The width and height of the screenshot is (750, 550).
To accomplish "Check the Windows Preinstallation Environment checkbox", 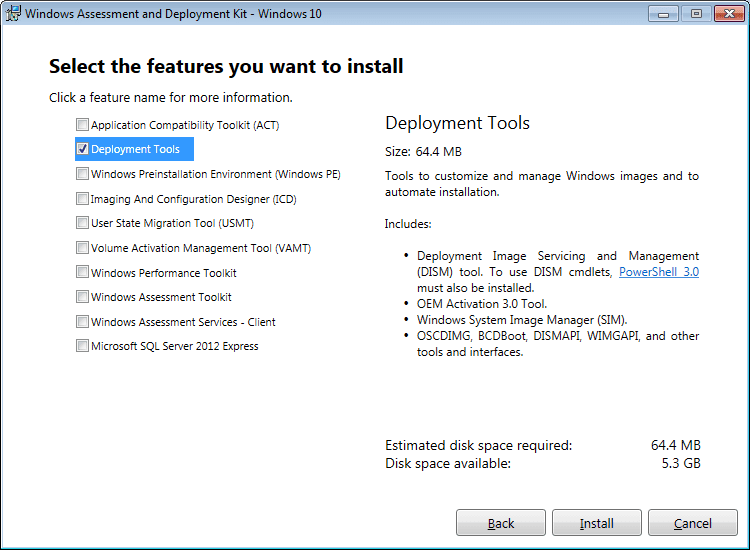I will pyautogui.click(x=82, y=174).
